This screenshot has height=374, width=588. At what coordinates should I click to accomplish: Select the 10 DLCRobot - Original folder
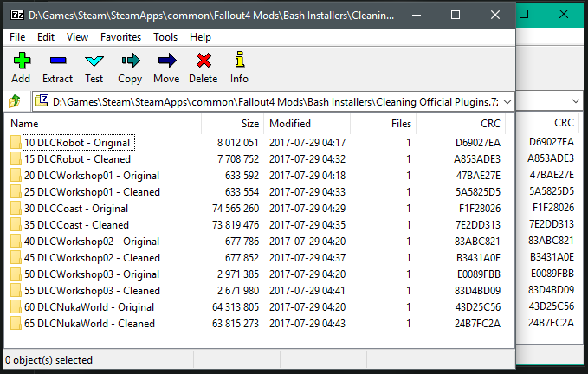click(77, 143)
